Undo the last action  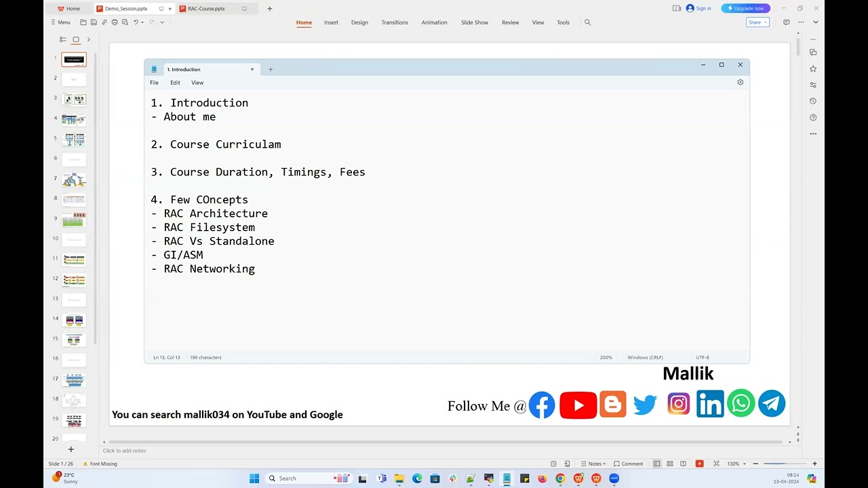[136, 22]
